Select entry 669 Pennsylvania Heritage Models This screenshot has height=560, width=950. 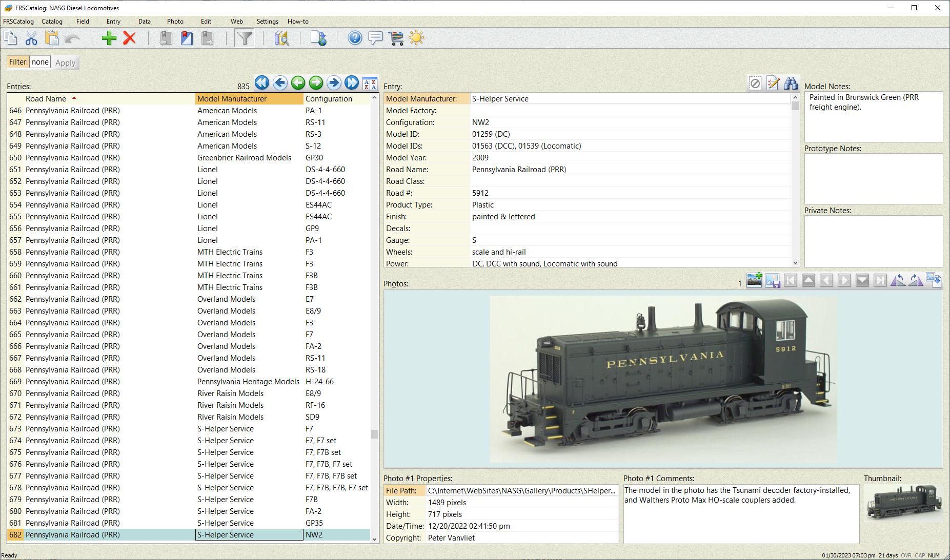(189, 381)
